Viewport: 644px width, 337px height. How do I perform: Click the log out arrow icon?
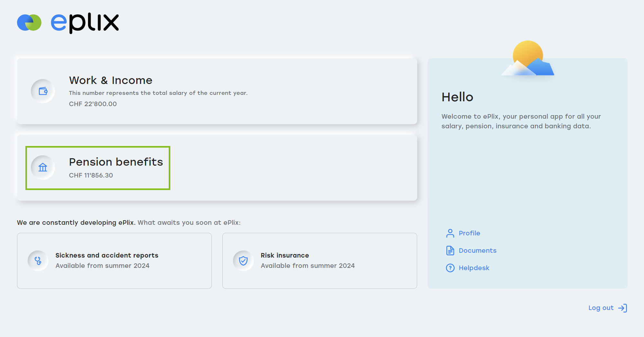[x=622, y=308]
